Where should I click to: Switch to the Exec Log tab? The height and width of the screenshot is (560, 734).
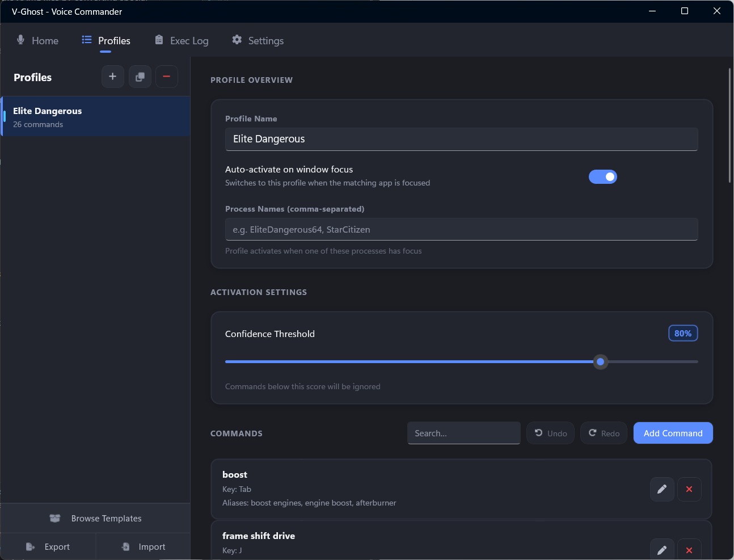click(182, 41)
